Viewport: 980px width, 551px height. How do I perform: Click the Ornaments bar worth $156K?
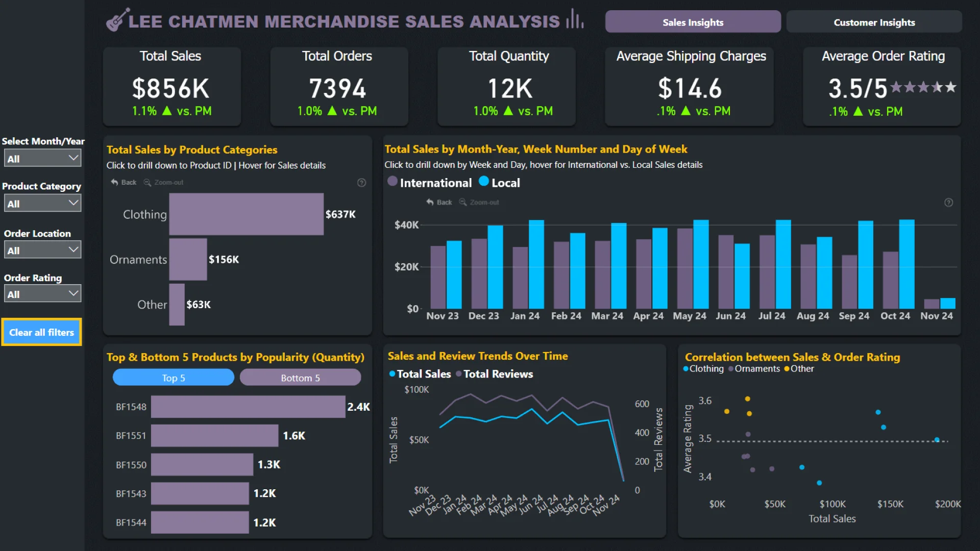point(188,259)
